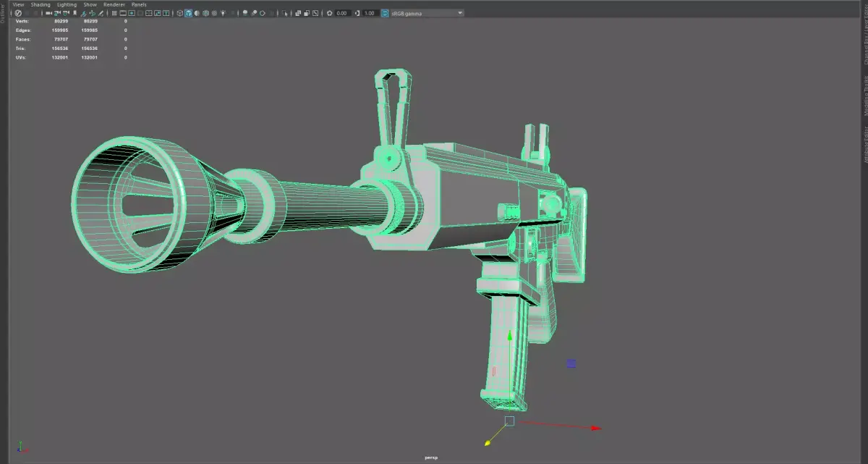Click the move manipulator center square

pos(509,421)
